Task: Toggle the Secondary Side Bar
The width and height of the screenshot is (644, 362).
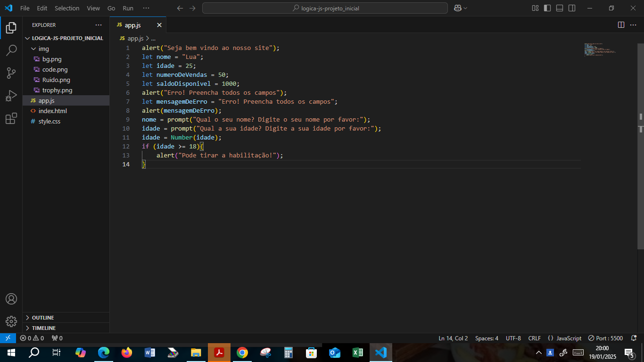Action: 572,8
